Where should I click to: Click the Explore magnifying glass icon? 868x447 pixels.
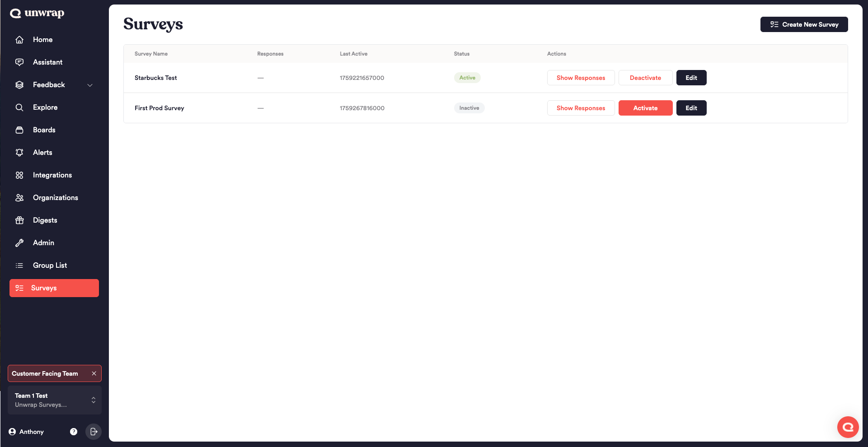pyautogui.click(x=19, y=107)
